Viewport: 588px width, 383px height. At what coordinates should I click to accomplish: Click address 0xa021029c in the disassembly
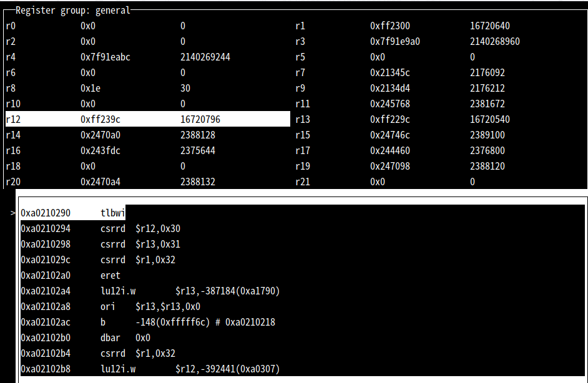coord(46,259)
